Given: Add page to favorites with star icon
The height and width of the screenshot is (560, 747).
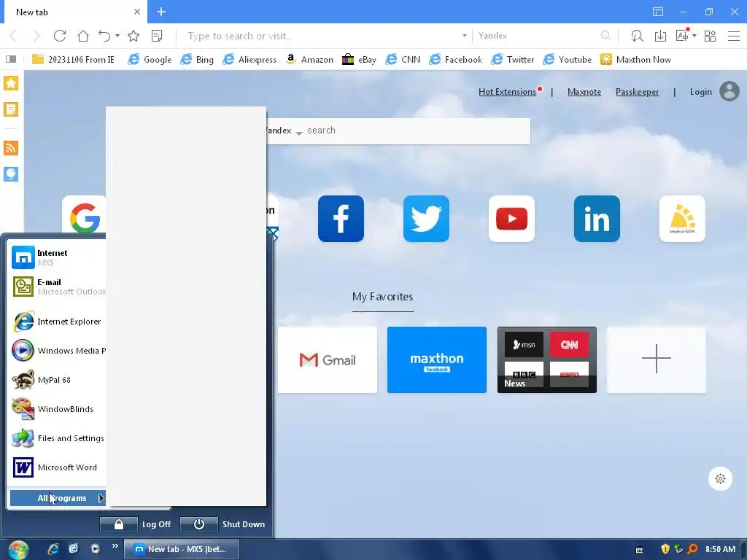Looking at the screenshot, I should click(x=133, y=36).
